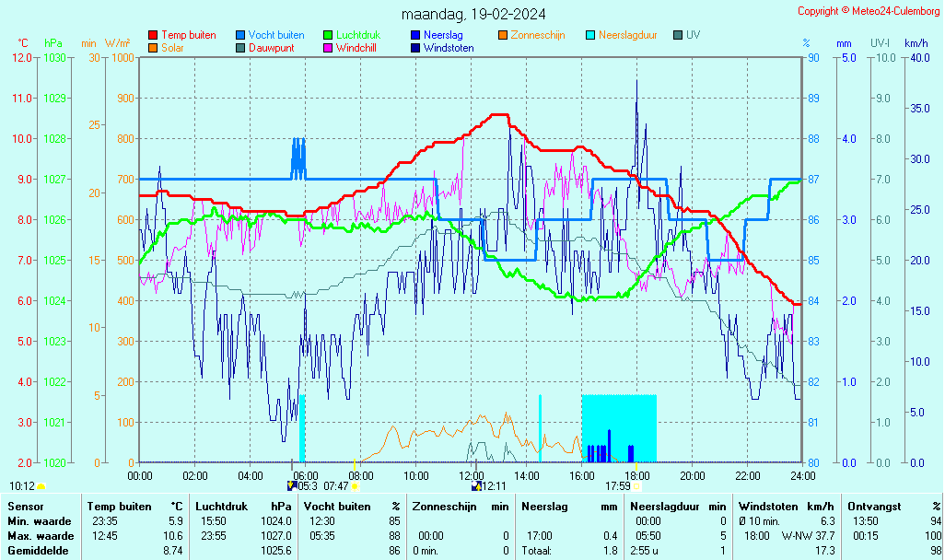The height and width of the screenshot is (560, 945).
Task: Click the magenta Windchill legend square
Action: [328, 47]
